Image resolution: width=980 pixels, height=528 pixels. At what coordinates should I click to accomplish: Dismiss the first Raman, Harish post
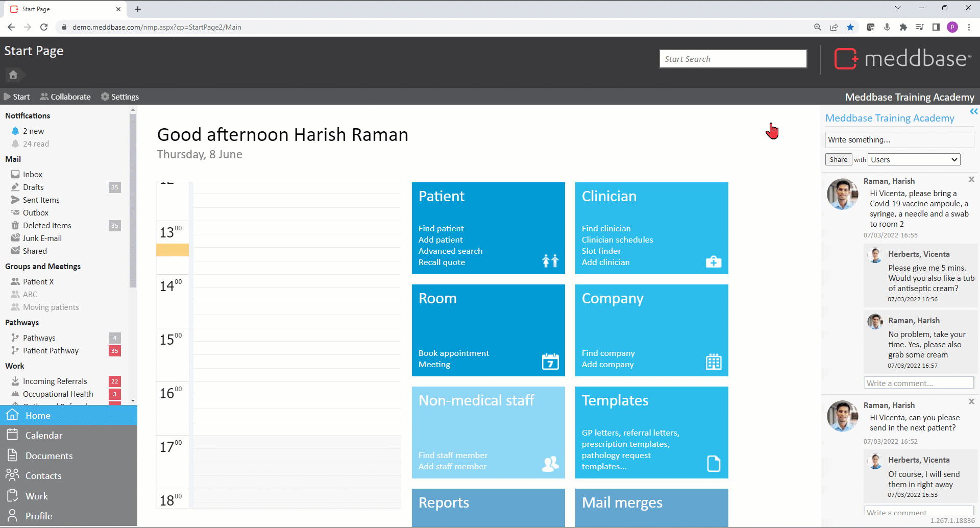coord(971,179)
